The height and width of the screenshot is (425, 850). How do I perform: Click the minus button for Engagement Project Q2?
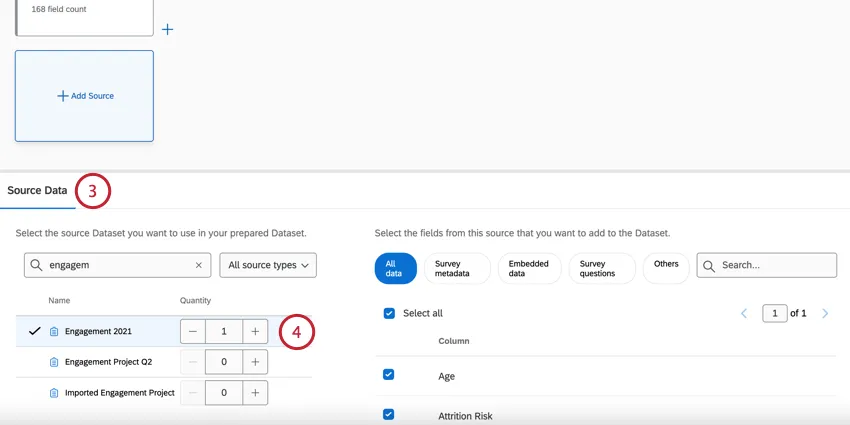tap(193, 362)
